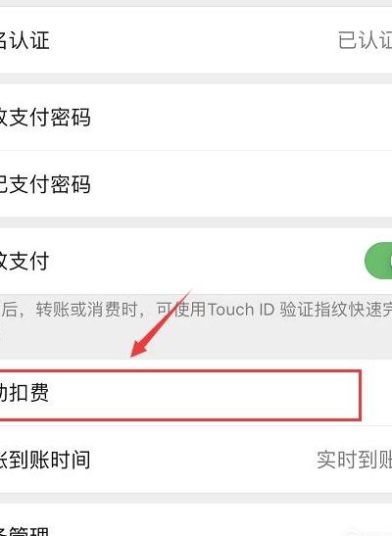Tap the blank area right of 忘记支付密码
392x536 pixels.
click(241, 184)
